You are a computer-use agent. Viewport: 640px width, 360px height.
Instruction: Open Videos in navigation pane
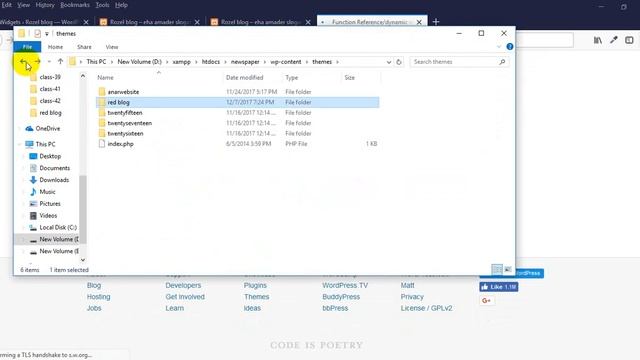pos(48,215)
